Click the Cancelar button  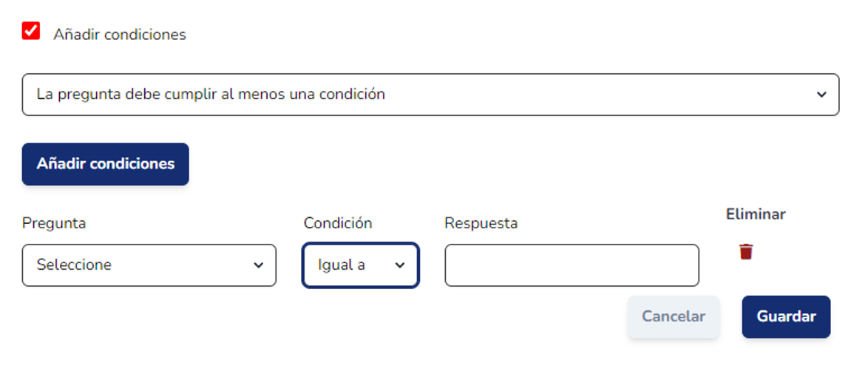(673, 317)
